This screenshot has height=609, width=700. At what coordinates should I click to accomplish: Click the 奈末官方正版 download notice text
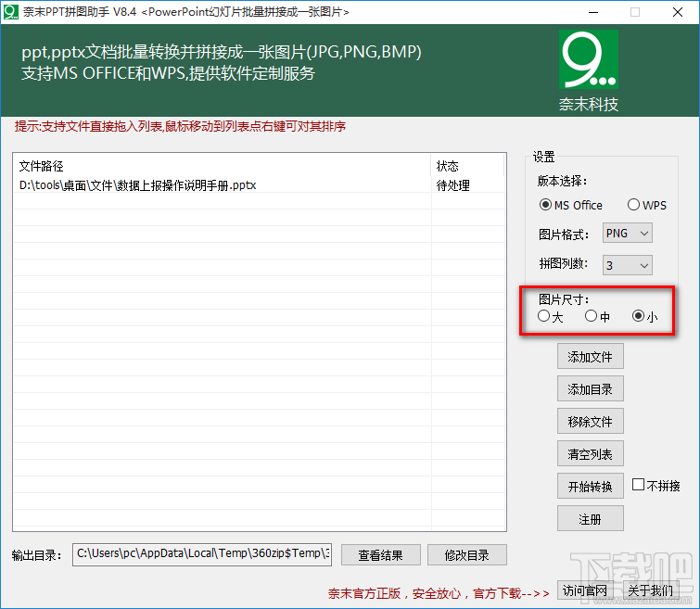439,593
